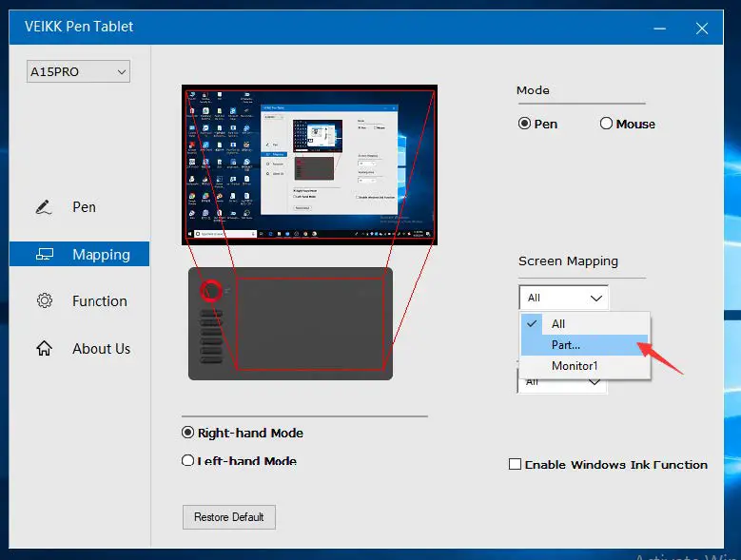Open the A15PRO device dropdown
Image resolution: width=741 pixels, height=560 pixels.
tap(78, 71)
